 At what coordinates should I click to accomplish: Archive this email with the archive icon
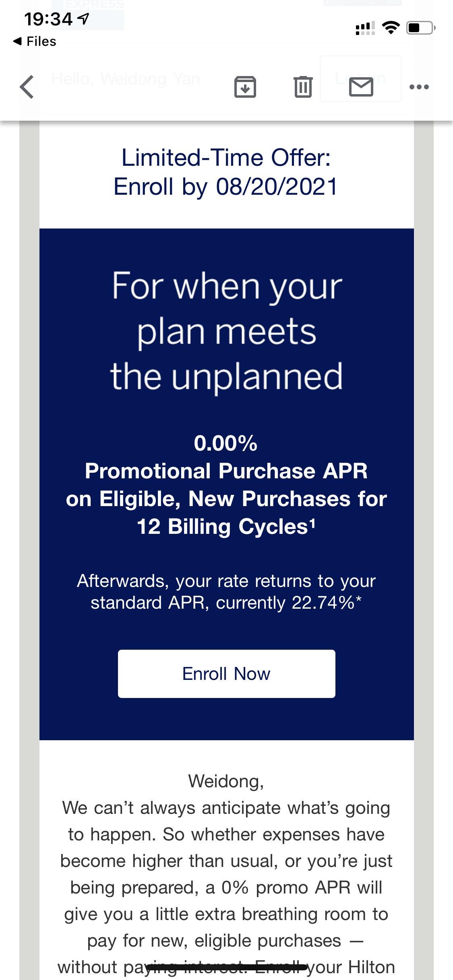[x=245, y=87]
